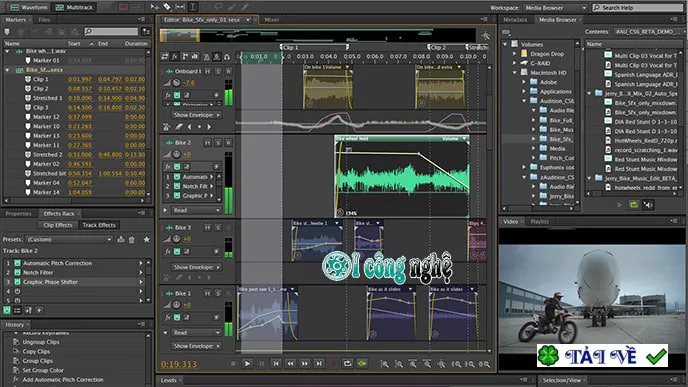Screen dimensions: 688x387
Task: Click the metronome icon above tracks
Action: pos(206,57)
